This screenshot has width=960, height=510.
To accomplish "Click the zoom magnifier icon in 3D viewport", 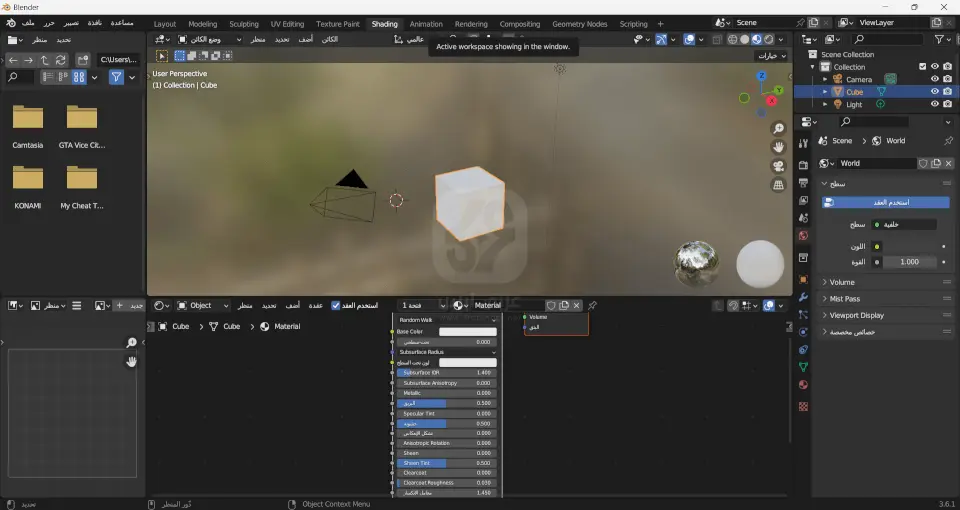I will coord(778,129).
